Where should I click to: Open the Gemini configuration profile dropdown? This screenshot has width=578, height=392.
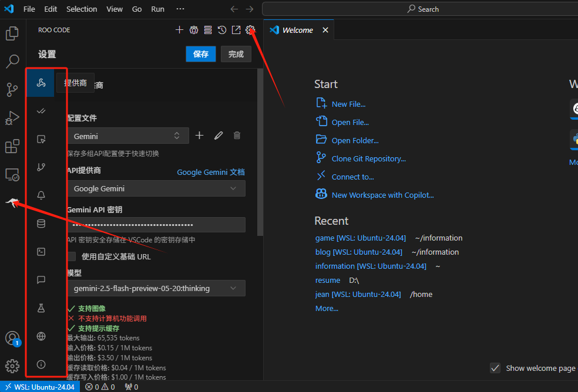pyautogui.click(x=128, y=136)
